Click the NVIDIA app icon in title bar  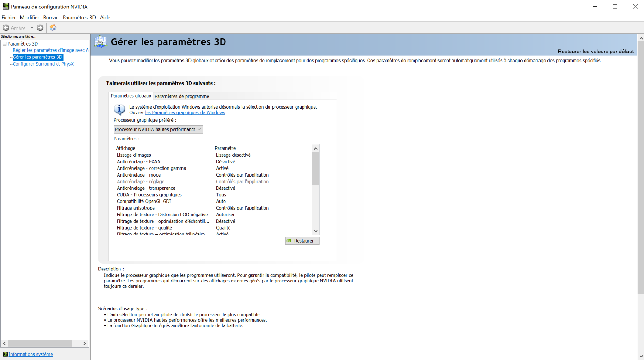[x=6, y=7]
